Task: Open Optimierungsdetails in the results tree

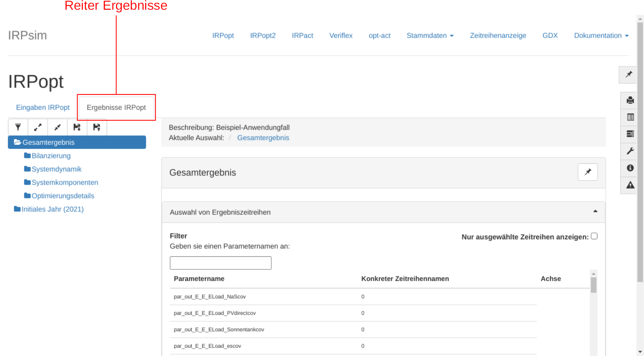Action: [x=63, y=196]
